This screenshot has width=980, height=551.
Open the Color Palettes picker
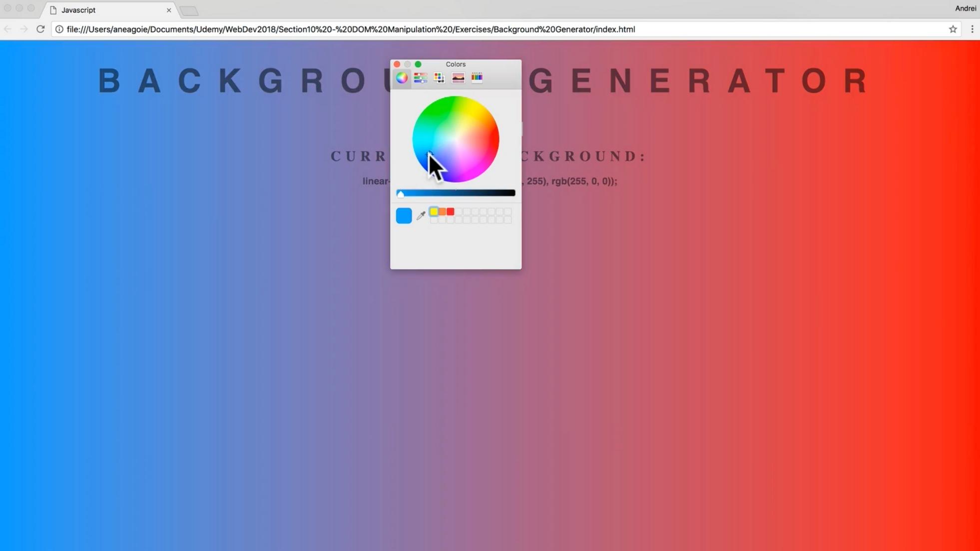click(439, 78)
